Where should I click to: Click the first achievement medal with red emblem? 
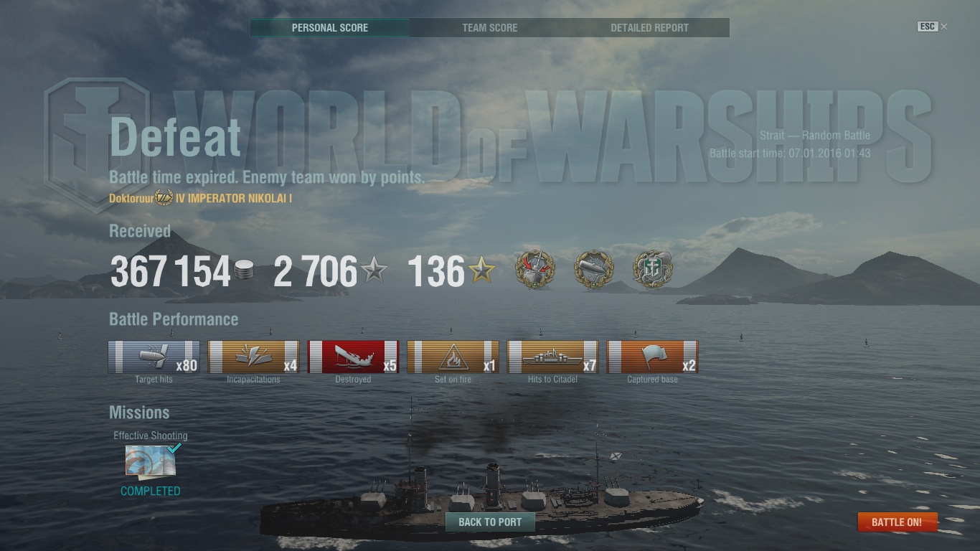(535, 270)
